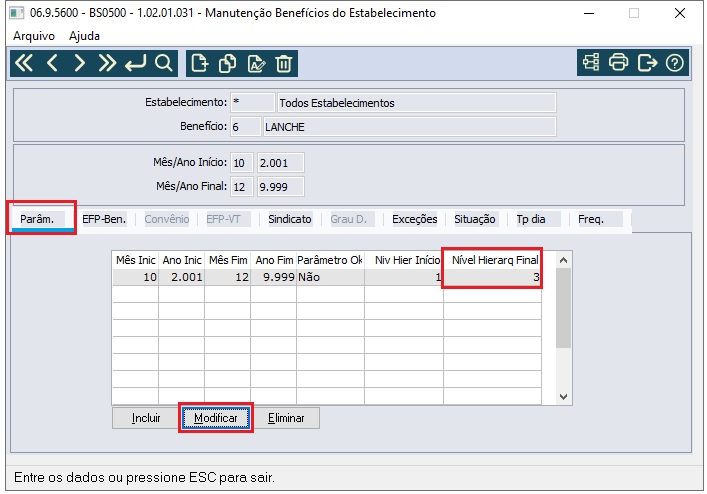Click the Modificar button

[216, 418]
